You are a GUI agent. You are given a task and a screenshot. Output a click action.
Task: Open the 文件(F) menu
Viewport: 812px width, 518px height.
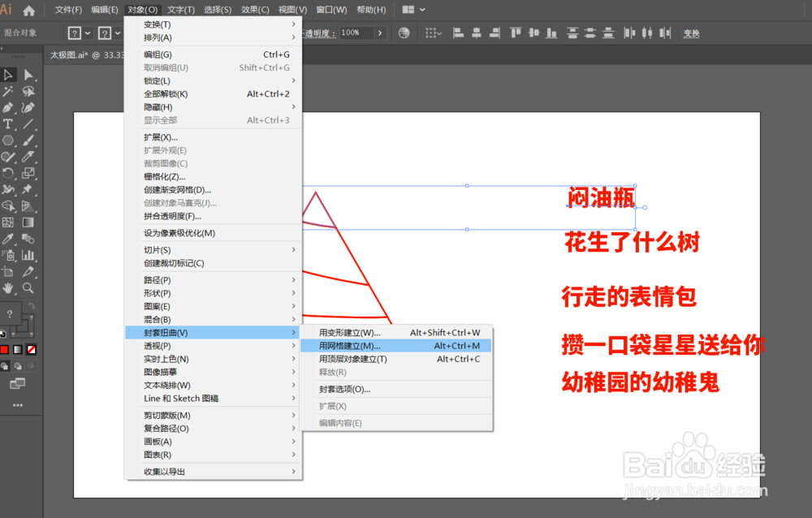coord(68,10)
